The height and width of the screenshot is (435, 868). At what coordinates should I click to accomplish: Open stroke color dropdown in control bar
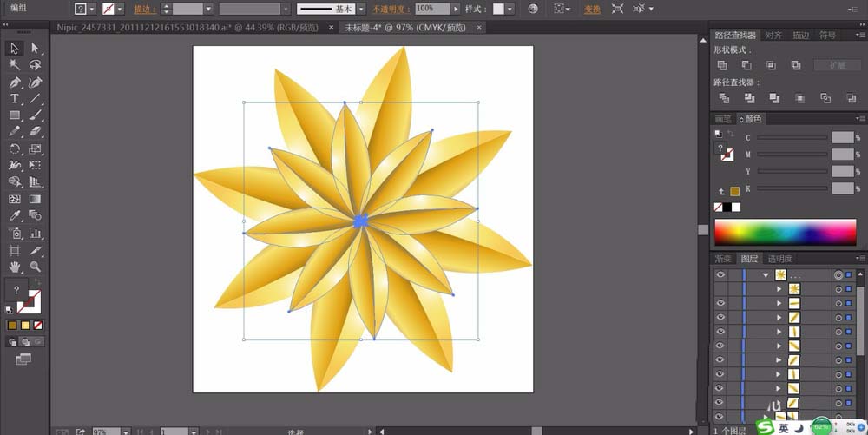120,9
